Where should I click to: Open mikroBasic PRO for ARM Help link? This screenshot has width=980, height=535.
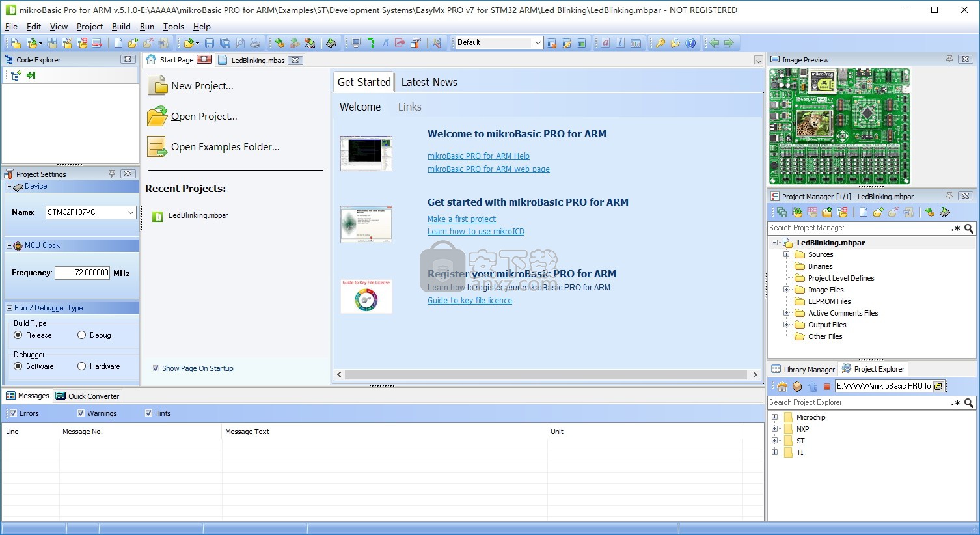coord(478,156)
